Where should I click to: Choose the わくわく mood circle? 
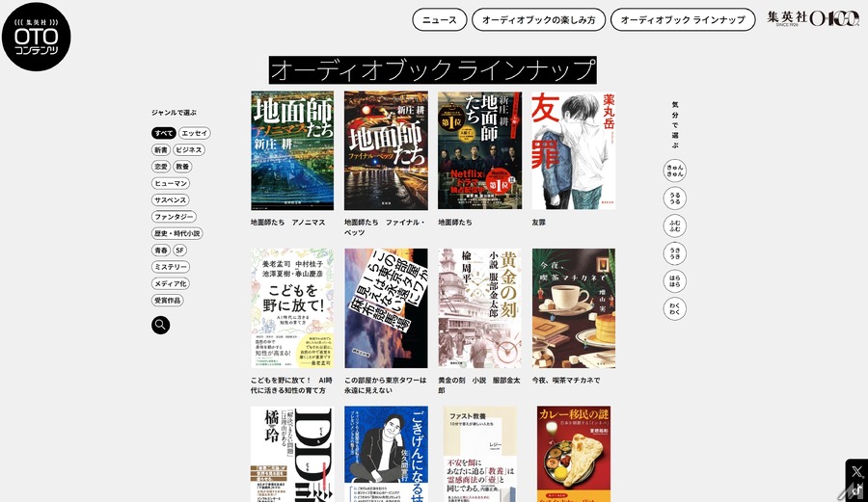click(675, 309)
